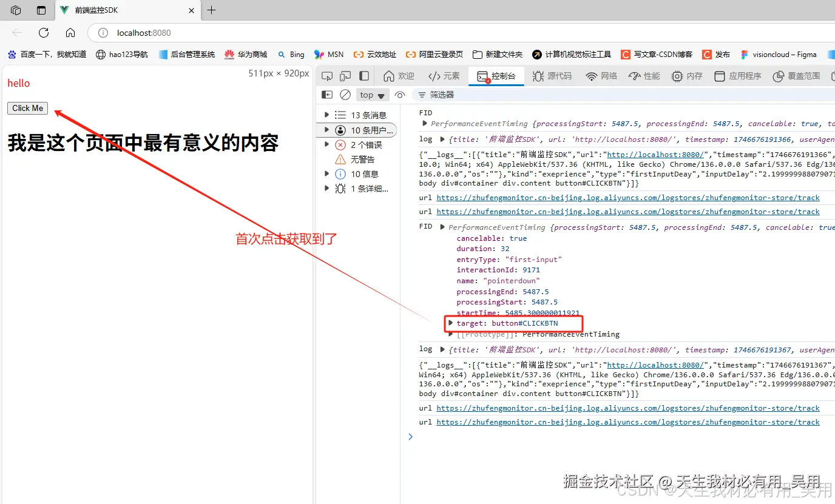Open the top frame context dropdown
835x504 pixels.
372,95
